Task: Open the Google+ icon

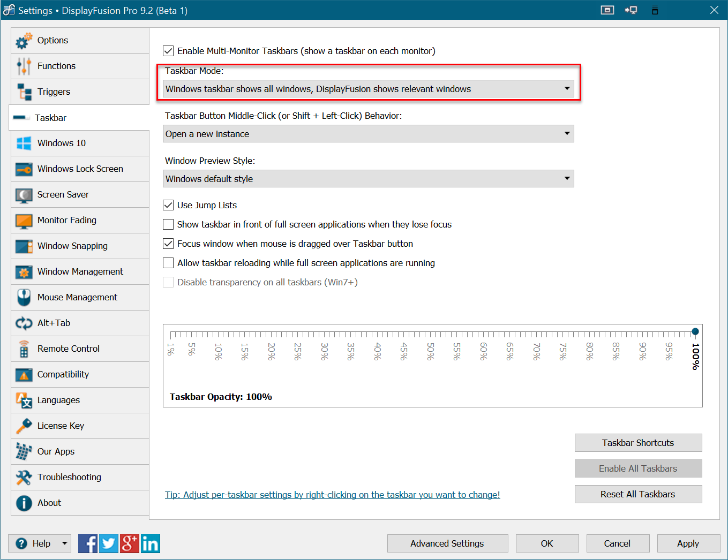Action: [x=130, y=543]
